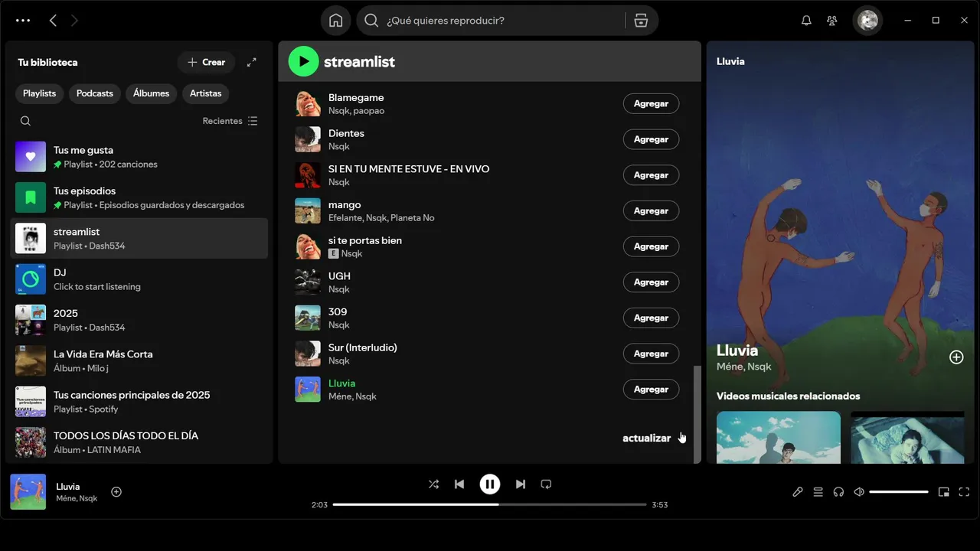Add Lluvia to liked songs in player bar
This screenshot has height=551, width=980.
click(x=116, y=492)
